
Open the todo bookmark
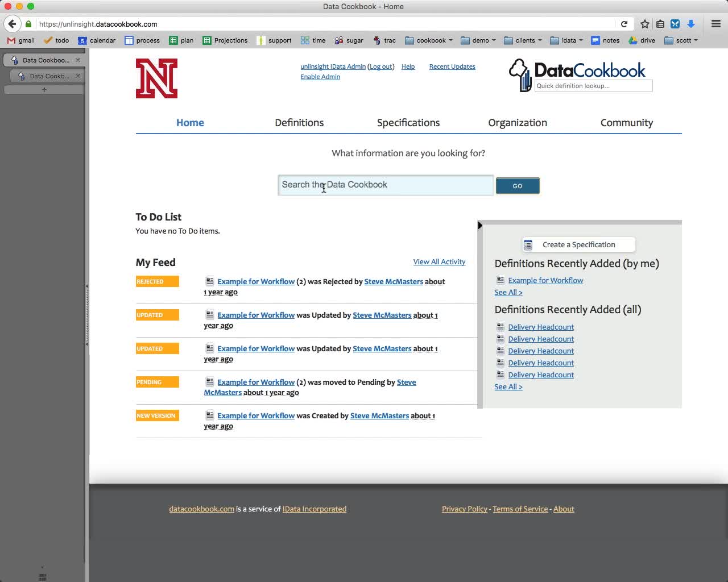click(x=56, y=40)
